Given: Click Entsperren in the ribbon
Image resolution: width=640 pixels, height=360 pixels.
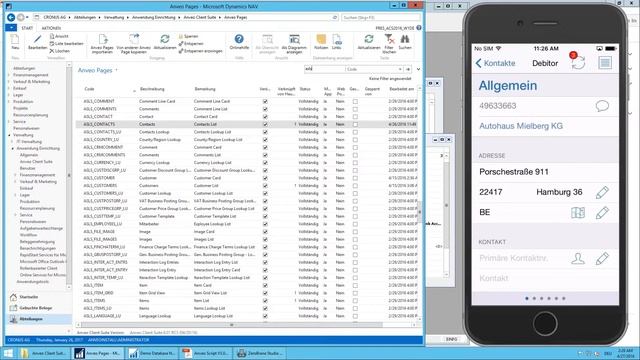Looking at the screenshot, I should 191,44.
